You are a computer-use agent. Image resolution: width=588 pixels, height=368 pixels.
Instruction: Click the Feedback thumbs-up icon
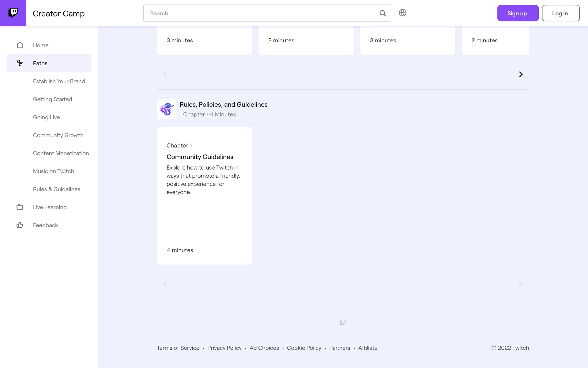tap(20, 225)
